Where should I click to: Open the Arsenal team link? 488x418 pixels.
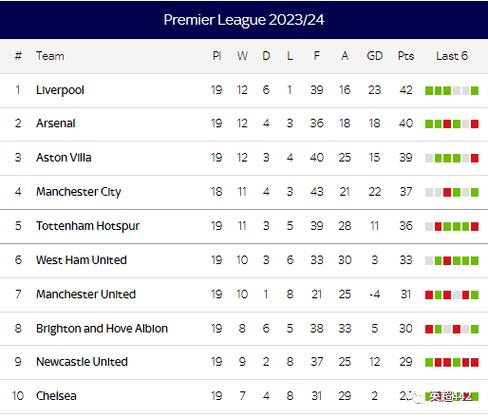tap(56, 124)
